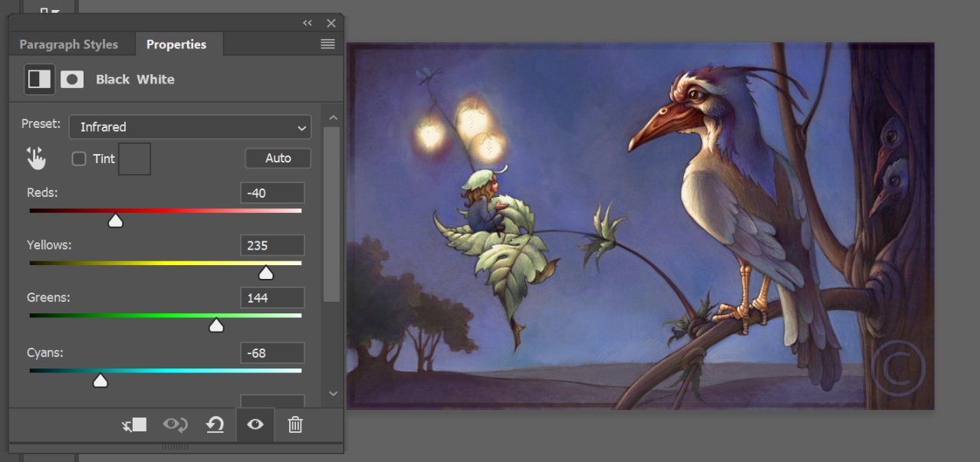Click the panel scrollbar down arrow
Image resolution: width=980 pixels, height=462 pixels.
coord(333,393)
